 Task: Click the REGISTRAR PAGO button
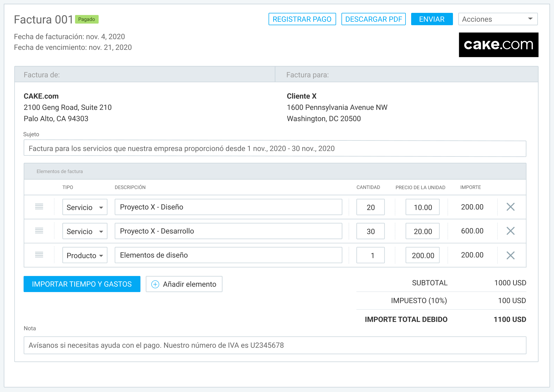tap(302, 19)
